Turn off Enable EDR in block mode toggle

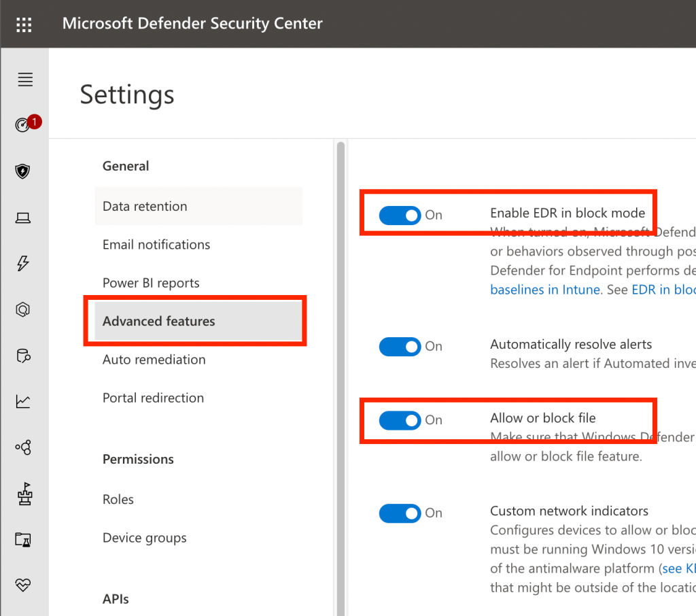[400, 216]
